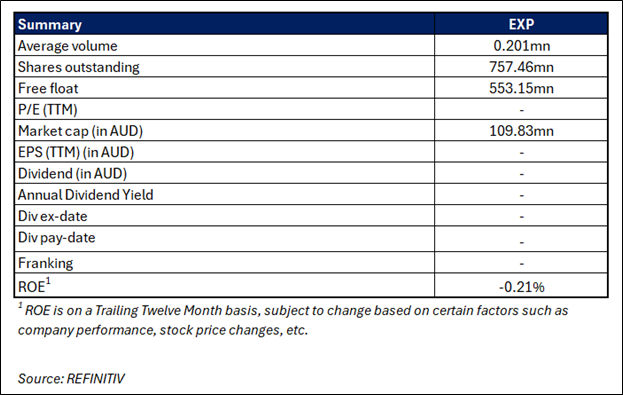Click the P/E (TTM) label
This screenshot has width=623, height=395.
[x=48, y=110]
